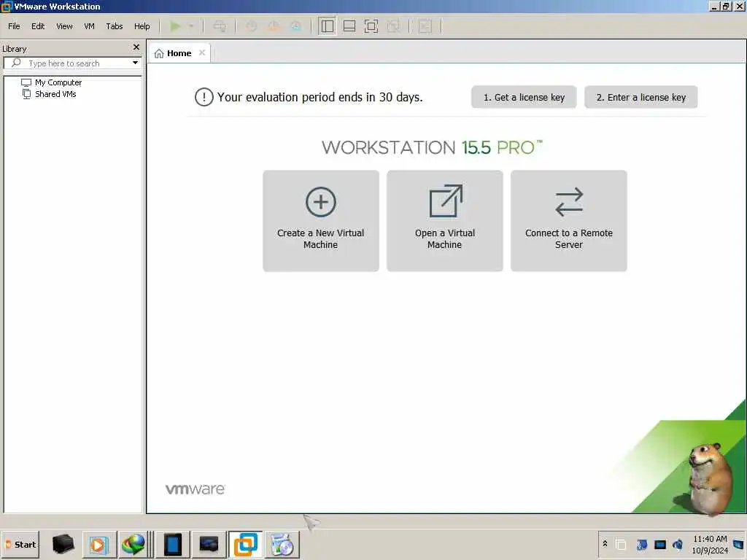Expand the library search dropdown arrow
747x560 pixels.
pos(135,63)
